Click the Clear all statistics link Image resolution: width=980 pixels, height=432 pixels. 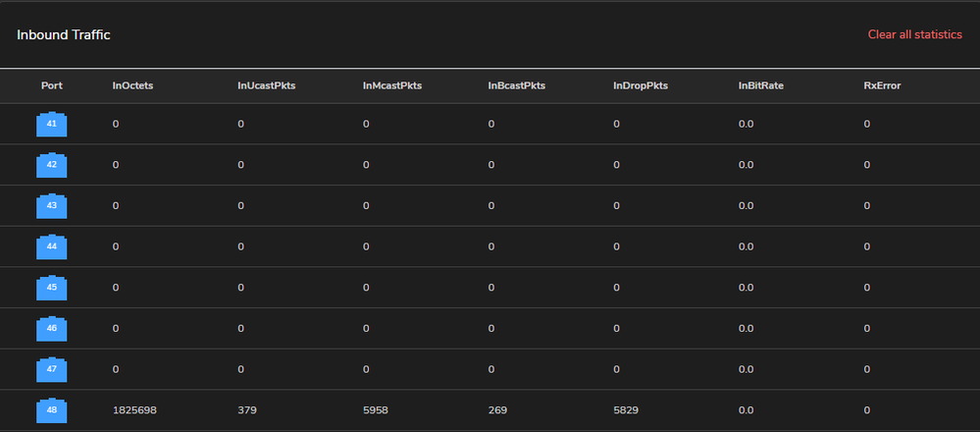[914, 34]
